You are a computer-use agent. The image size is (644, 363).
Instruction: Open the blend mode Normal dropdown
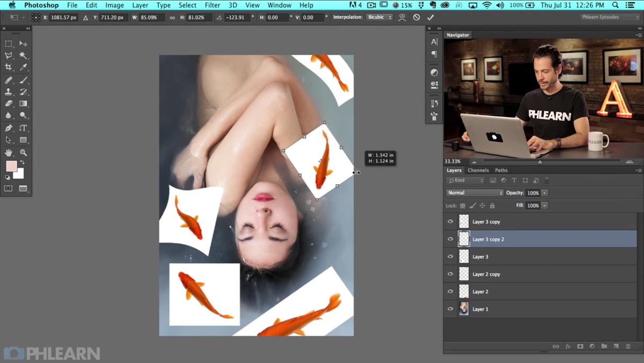pyautogui.click(x=474, y=193)
